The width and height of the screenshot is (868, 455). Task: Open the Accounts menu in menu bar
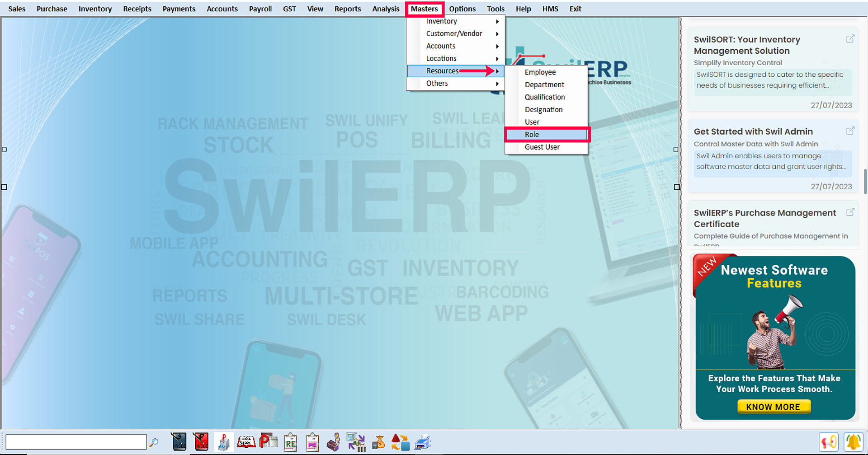pos(222,9)
